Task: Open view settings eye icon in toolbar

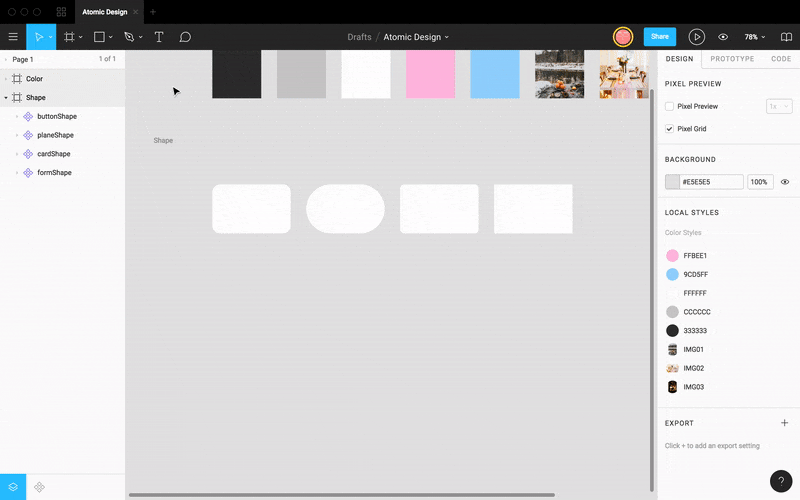Action: coord(723,37)
